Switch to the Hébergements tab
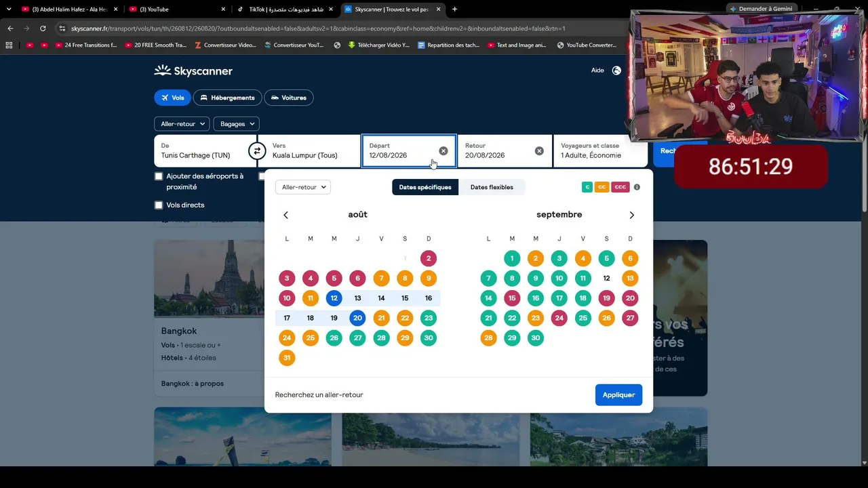Viewport: 868px width, 488px height. 227,98
